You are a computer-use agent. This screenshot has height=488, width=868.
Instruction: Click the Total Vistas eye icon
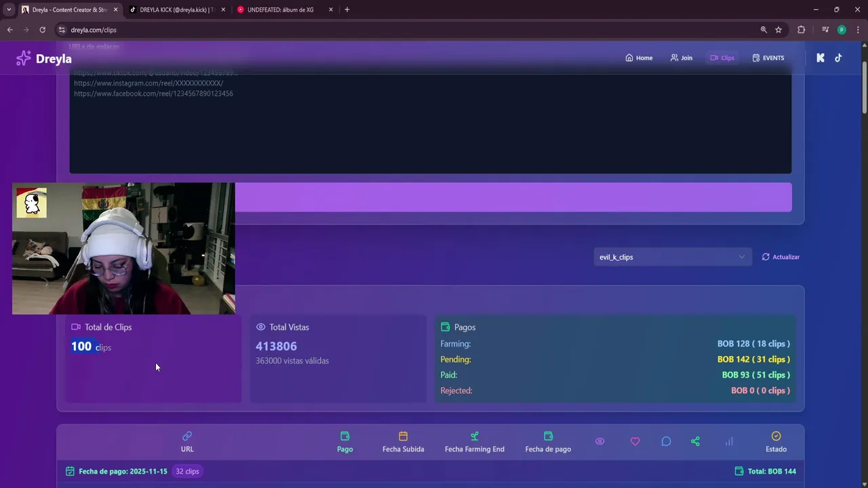pyautogui.click(x=260, y=327)
